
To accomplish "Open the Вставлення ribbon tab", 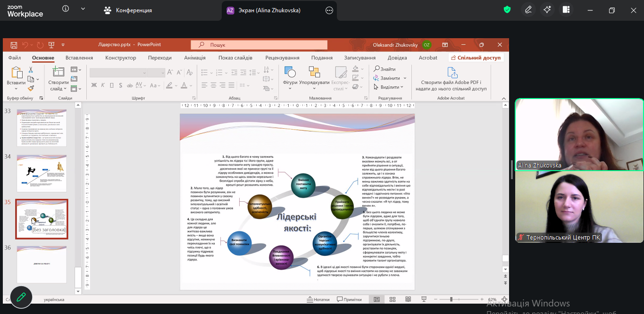I will (x=79, y=58).
